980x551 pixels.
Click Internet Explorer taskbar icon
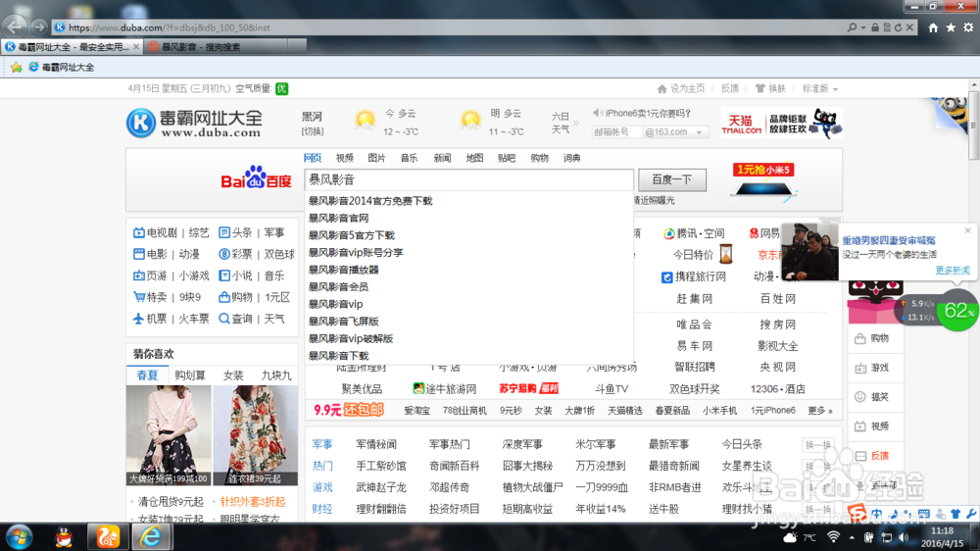(x=151, y=537)
